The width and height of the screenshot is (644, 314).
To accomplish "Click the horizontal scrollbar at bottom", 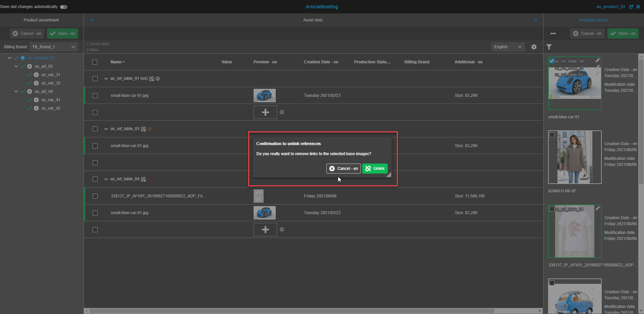I will (292, 311).
